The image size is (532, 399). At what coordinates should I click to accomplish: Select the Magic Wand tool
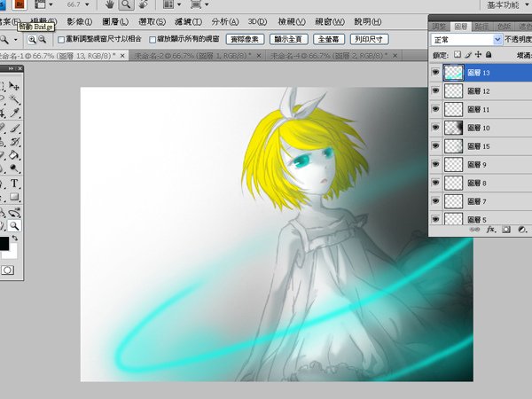tap(14, 99)
